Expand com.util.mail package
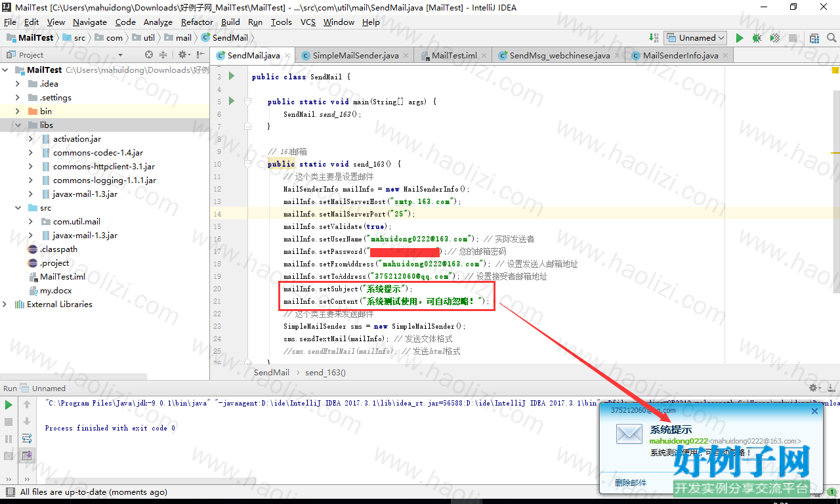840x504 pixels. coord(31,221)
